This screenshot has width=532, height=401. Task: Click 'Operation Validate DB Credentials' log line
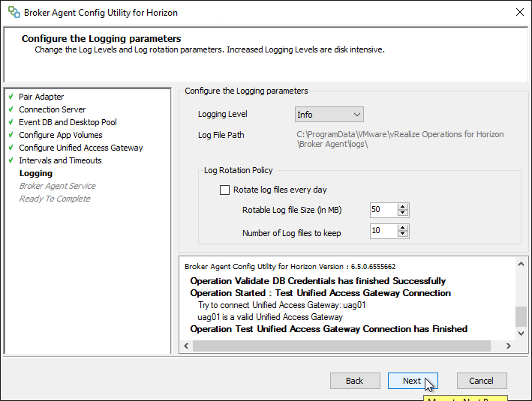coord(318,281)
